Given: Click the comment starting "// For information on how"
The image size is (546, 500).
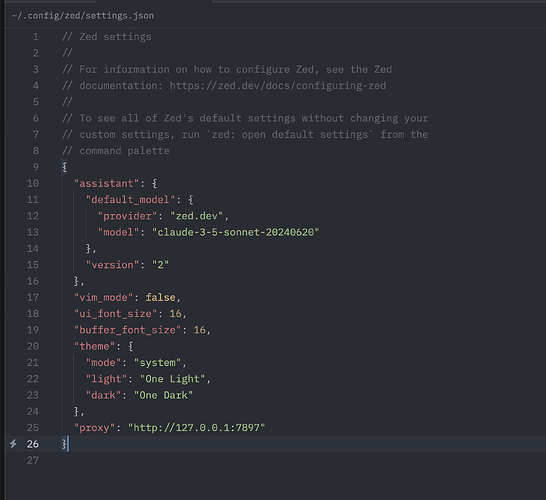Looking at the screenshot, I should tap(227, 69).
